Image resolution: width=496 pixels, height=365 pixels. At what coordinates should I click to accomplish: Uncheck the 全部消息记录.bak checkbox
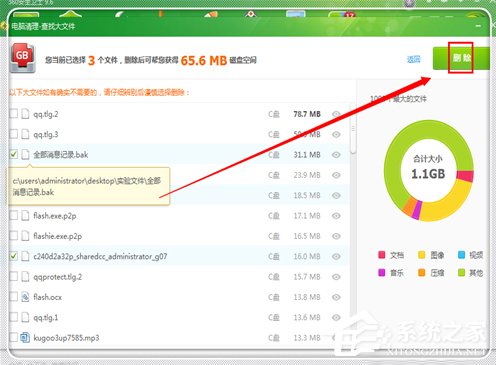pyautogui.click(x=14, y=154)
